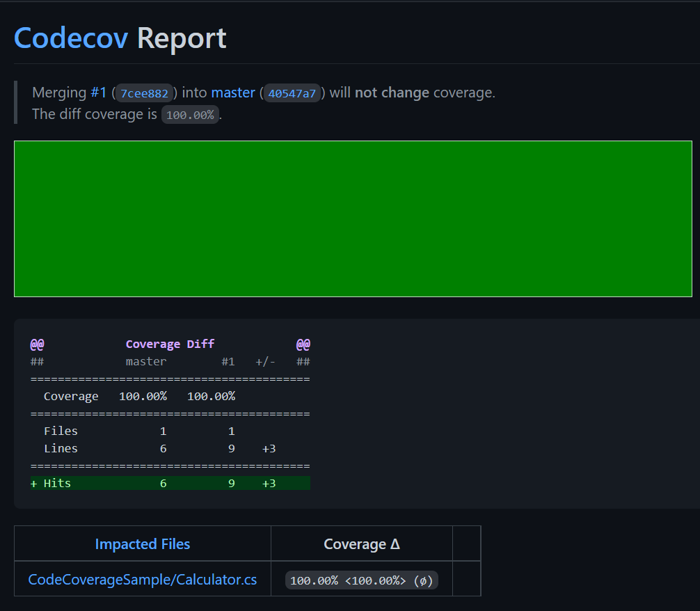Click commit hash 7cee882
The image size is (700, 611).
[144, 93]
